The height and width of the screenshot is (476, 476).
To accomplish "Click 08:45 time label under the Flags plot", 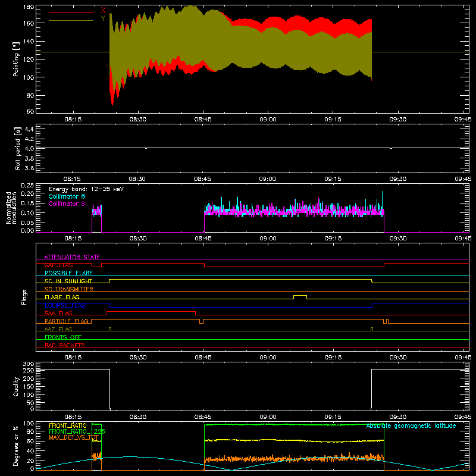I will [203, 358].
